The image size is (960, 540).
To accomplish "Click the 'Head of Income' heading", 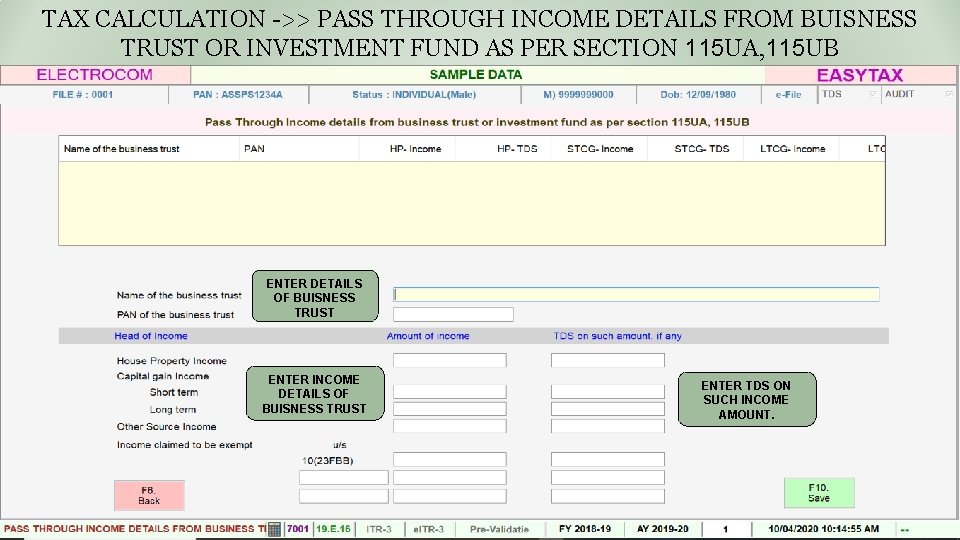I will point(151,336).
